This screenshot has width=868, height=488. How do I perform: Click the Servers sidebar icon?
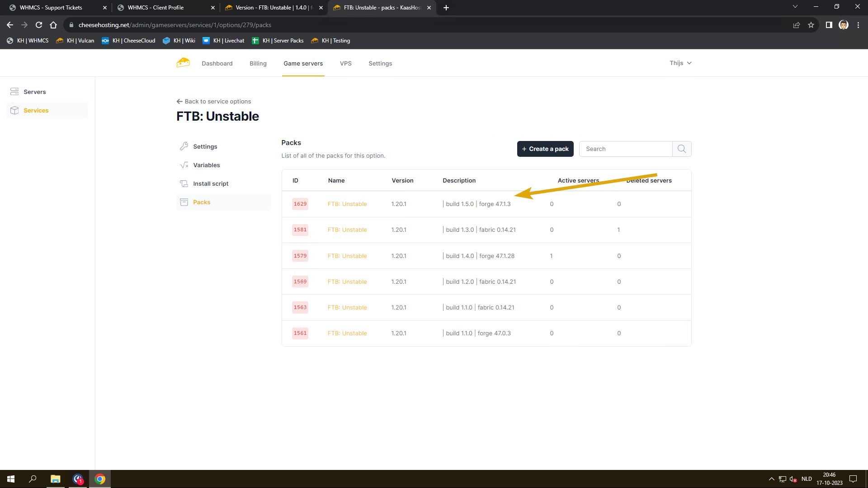pyautogui.click(x=14, y=92)
